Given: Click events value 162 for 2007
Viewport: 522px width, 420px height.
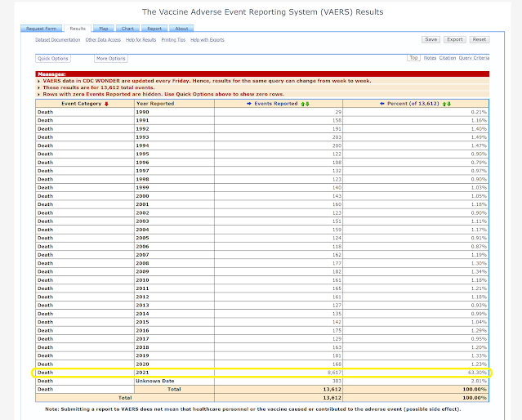Looking at the screenshot, I should coord(337,255).
